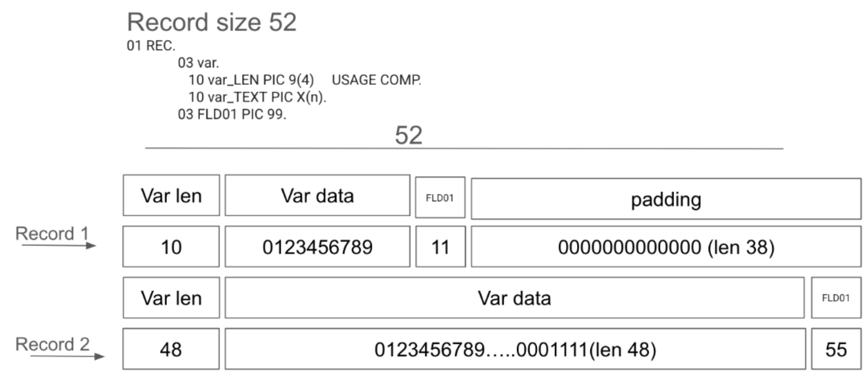Select the Record 2 length box showing 48
The height and width of the screenshot is (375, 868).
(171, 349)
